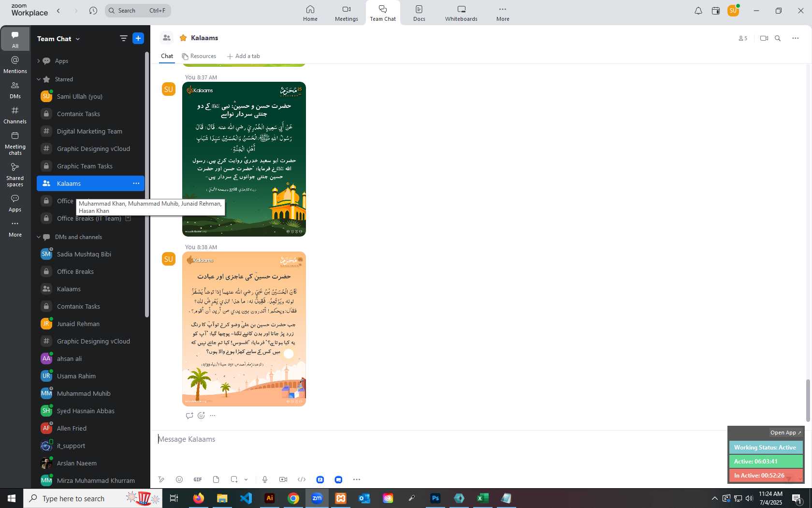The image size is (812, 508).
Task: Open Syed Hasnain Abbas chat
Action: [90, 411]
